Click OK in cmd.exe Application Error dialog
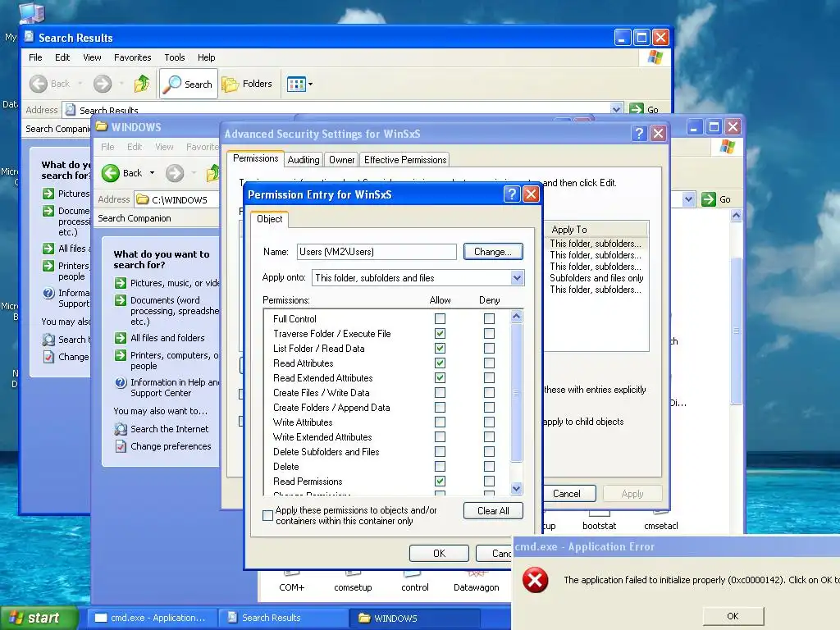Screen dimensions: 840x630 click(x=733, y=616)
